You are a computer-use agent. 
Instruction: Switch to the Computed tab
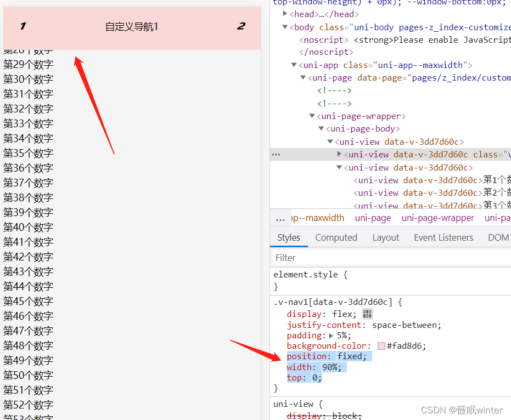click(336, 237)
